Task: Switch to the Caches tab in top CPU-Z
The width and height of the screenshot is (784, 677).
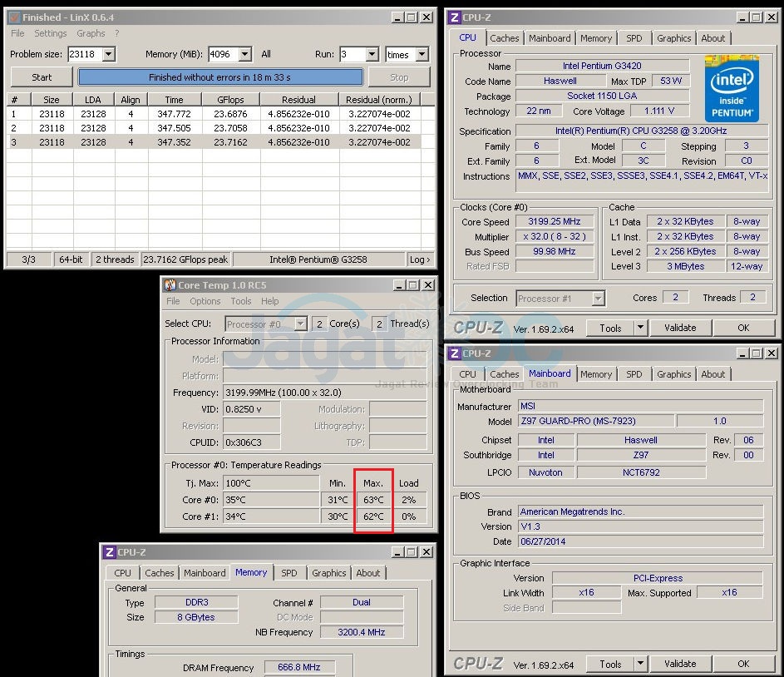Action: tap(505, 37)
